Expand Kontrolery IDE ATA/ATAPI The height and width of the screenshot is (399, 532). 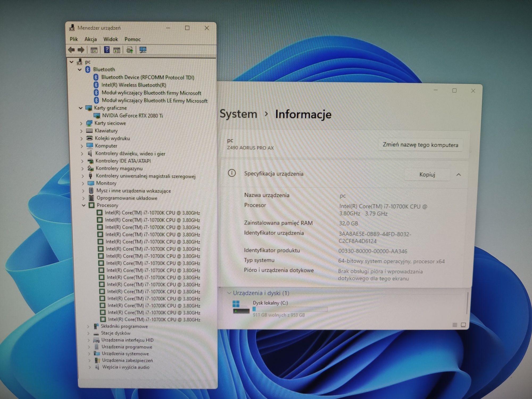point(82,161)
